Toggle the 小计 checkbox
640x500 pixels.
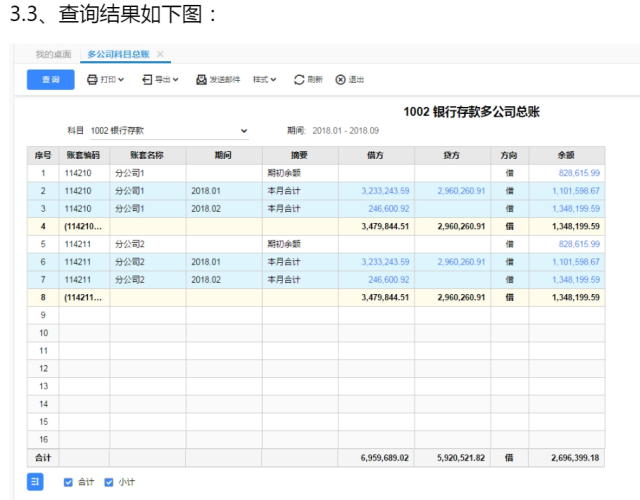pyautogui.click(x=109, y=482)
